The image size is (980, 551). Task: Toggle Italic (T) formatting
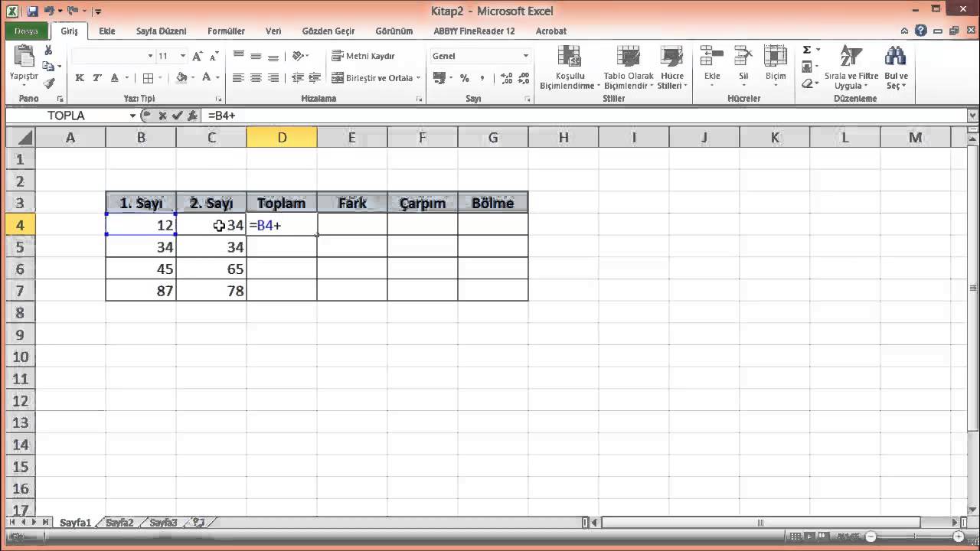coord(97,78)
